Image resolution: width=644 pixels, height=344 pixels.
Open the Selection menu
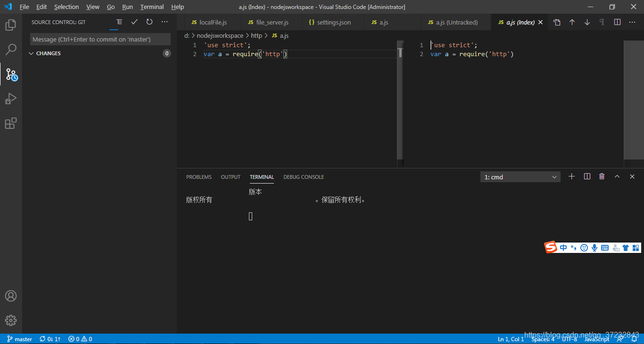tap(66, 7)
